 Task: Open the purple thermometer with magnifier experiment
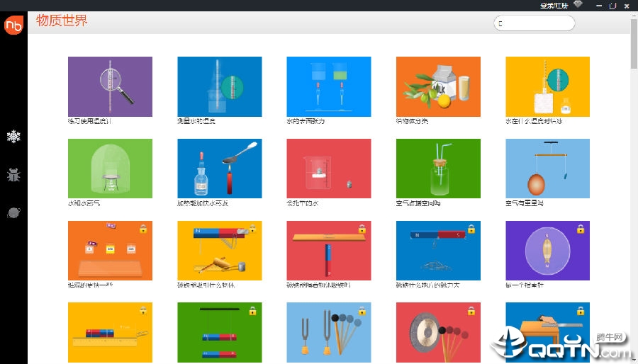point(110,86)
